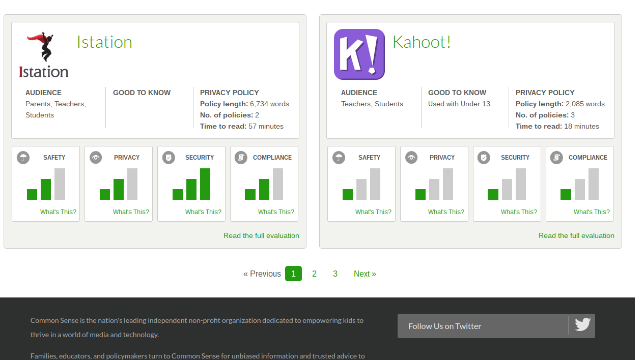Read the full evaluation for Istation
Screen dimensions: 644x360
pos(261,235)
